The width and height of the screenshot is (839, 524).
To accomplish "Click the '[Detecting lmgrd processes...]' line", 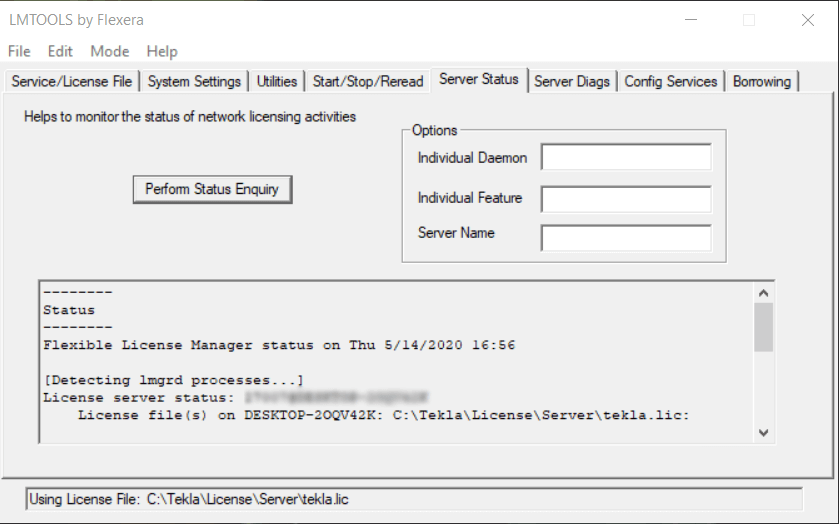I will click(173, 381).
